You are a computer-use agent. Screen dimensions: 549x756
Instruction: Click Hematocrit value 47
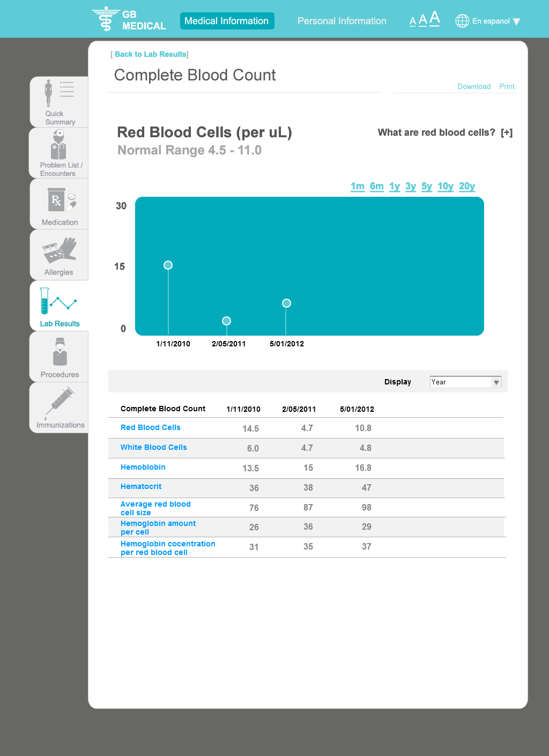[x=367, y=487]
